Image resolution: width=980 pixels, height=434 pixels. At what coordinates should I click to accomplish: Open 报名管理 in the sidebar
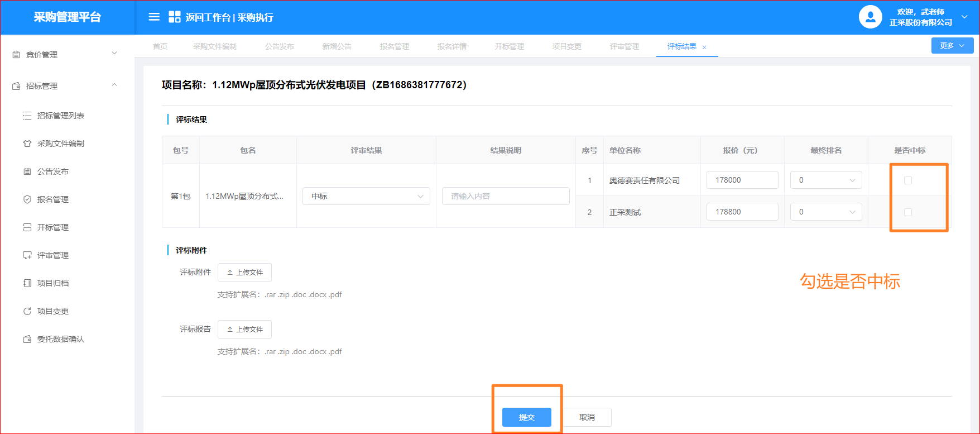tap(52, 199)
